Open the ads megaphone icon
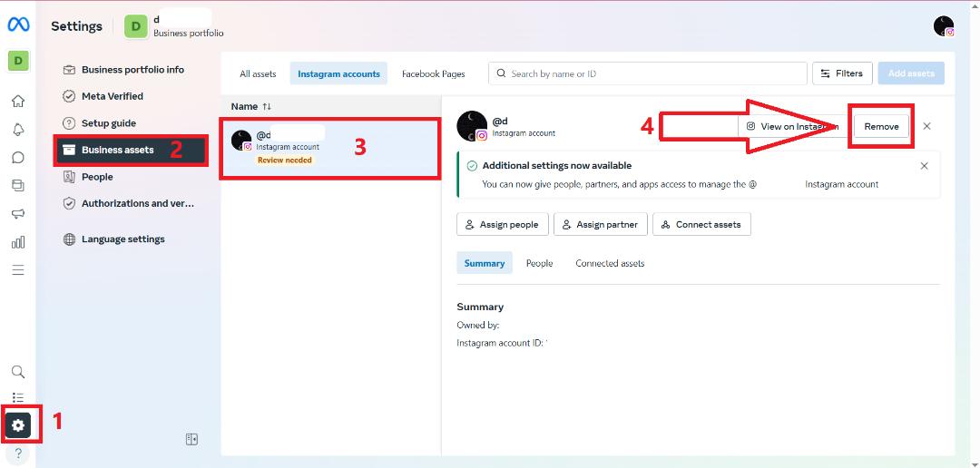Image resolution: width=980 pixels, height=468 pixels. coord(18,214)
